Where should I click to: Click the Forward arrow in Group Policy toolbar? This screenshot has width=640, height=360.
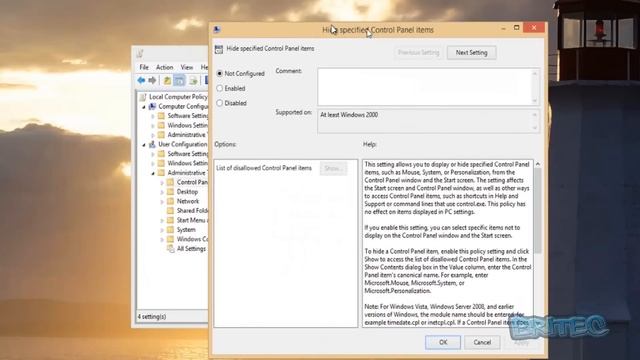tap(152, 80)
